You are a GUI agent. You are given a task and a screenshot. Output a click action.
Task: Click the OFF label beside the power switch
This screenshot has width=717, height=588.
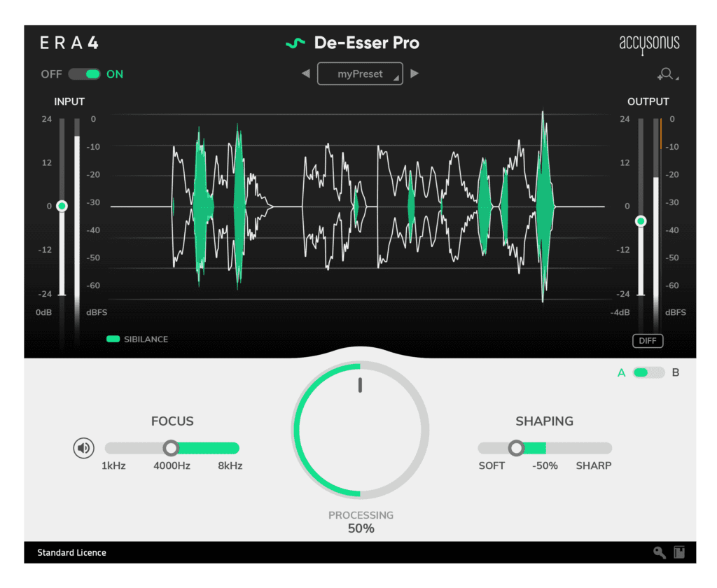(51, 74)
